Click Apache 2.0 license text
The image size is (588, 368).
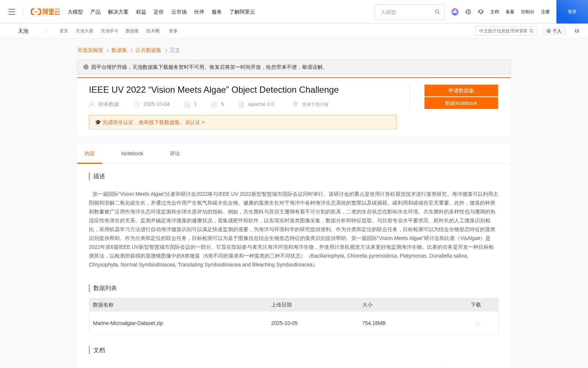click(x=261, y=105)
